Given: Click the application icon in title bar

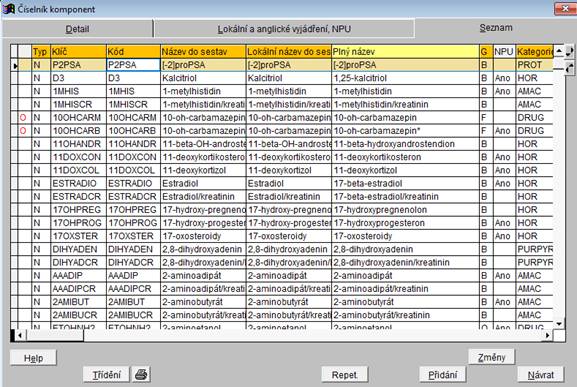Looking at the screenshot, I should 8,8.
